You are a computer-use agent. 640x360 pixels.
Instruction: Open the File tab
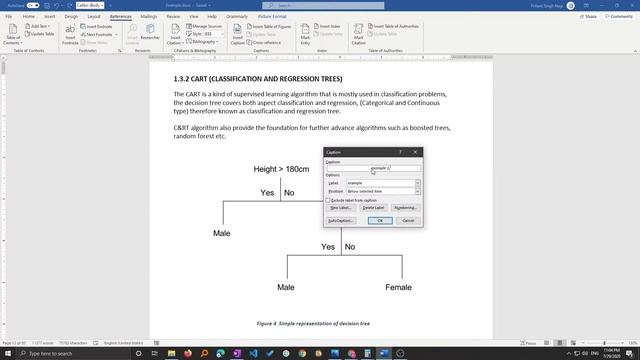(9, 16)
